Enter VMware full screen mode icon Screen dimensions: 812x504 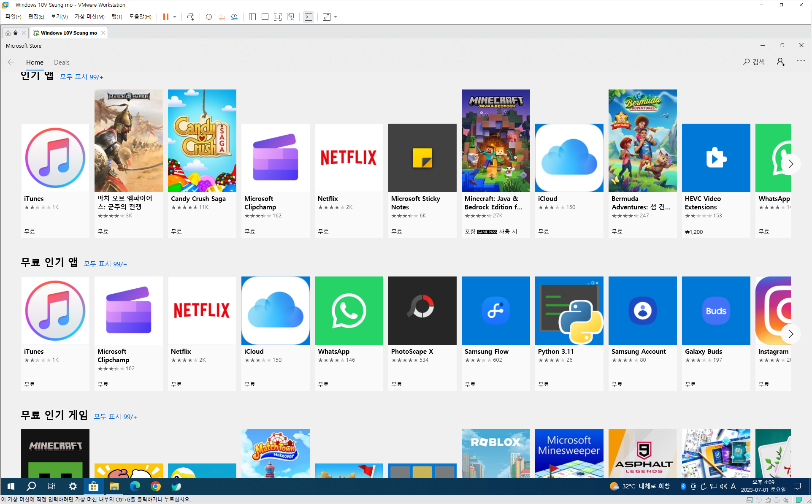pyautogui.click(x=278, y=17)
